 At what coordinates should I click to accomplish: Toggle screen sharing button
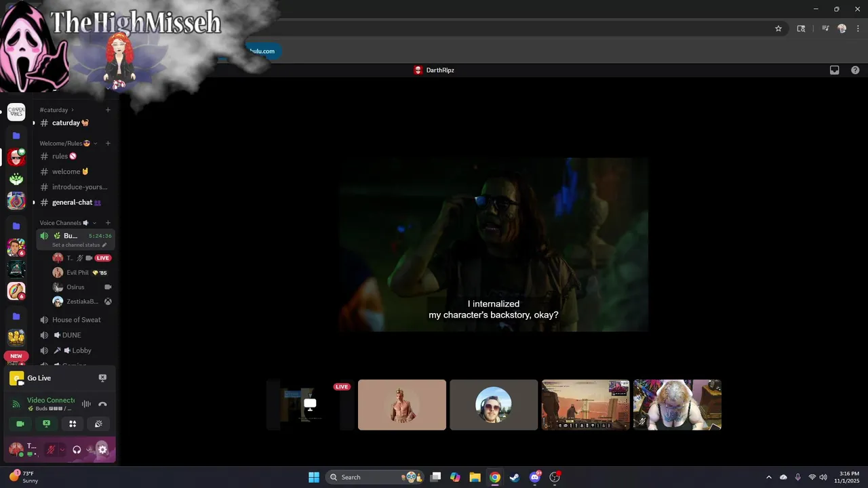point(46,424)
